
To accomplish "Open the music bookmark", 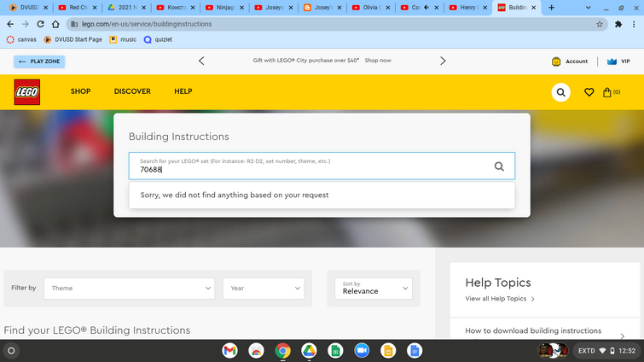I will coord(123,39).
